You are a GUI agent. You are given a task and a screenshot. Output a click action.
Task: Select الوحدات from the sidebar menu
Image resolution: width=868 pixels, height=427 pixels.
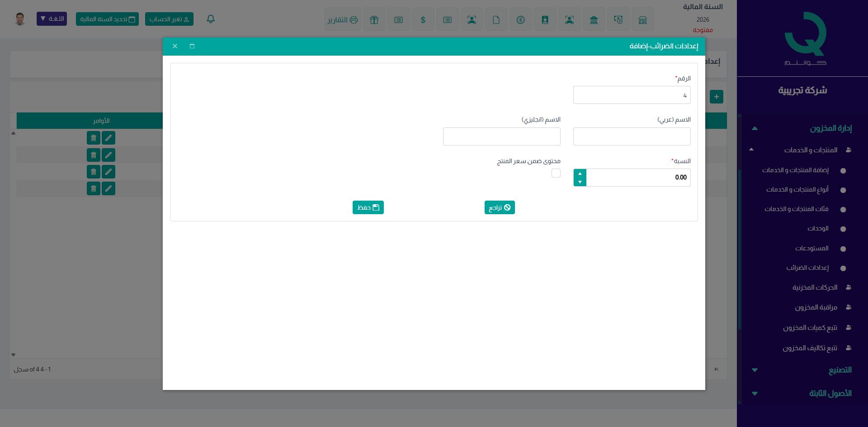tap(818, 229)
